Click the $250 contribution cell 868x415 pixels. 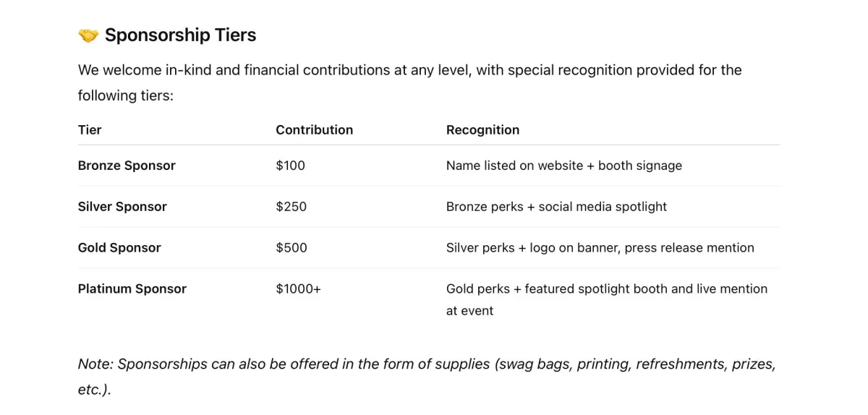point(292,207)
